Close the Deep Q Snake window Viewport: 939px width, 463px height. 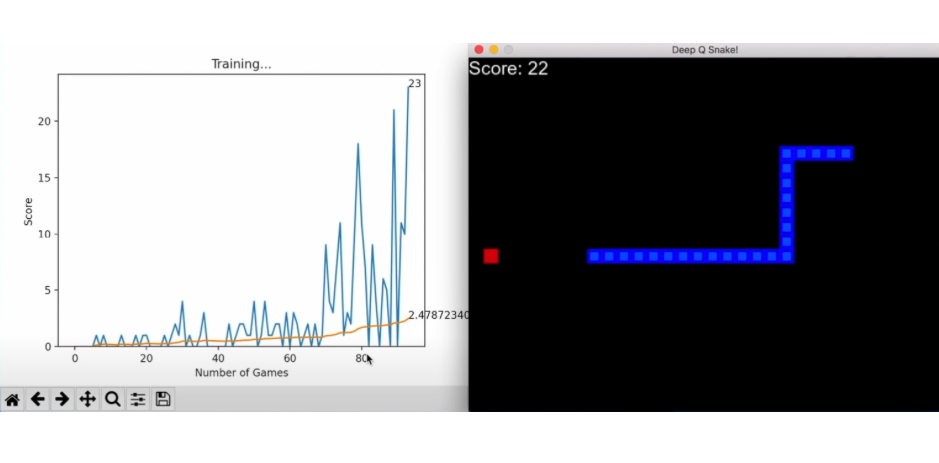coord(478,50)
